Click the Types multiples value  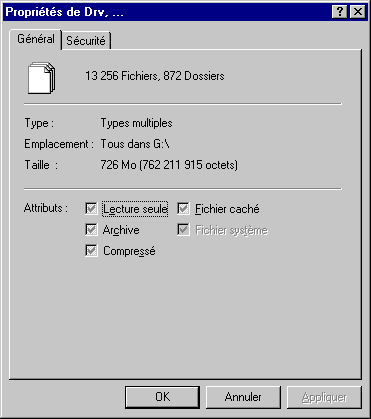tap(136, 123)
